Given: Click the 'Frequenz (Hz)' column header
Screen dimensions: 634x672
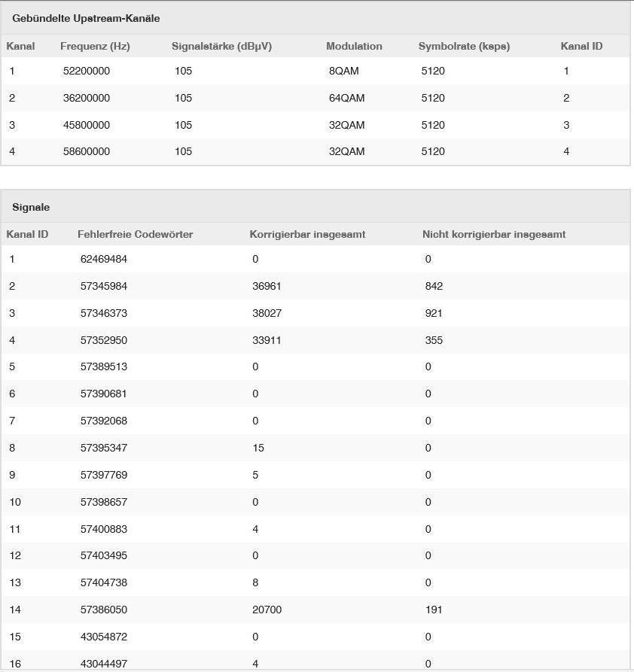Looking at the screenshot, I should [95, 47].
